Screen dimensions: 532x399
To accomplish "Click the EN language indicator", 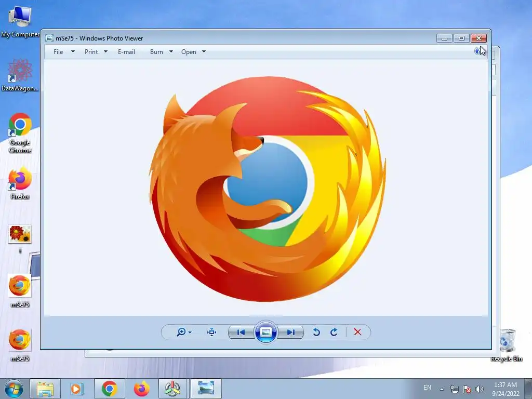I will click(x=427, y=388).
